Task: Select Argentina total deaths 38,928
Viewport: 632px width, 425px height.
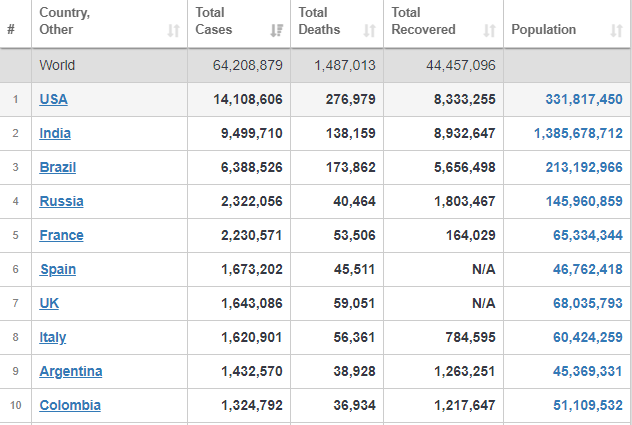Action: [354, 371]
